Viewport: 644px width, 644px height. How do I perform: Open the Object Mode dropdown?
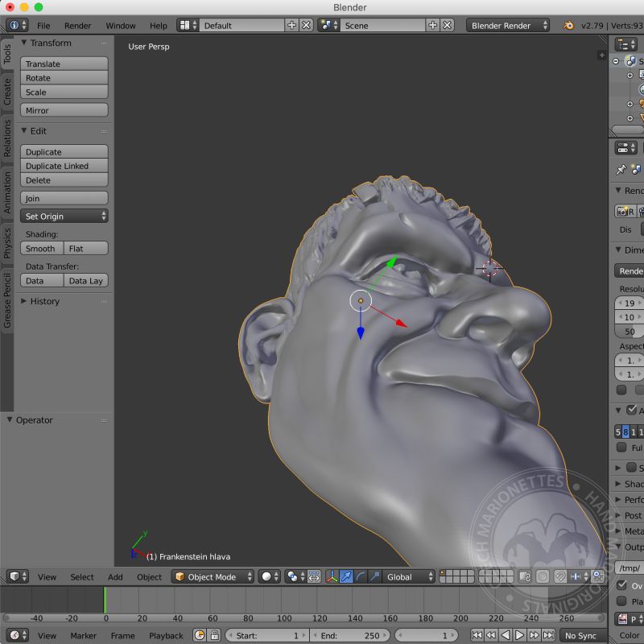point(213,576)
